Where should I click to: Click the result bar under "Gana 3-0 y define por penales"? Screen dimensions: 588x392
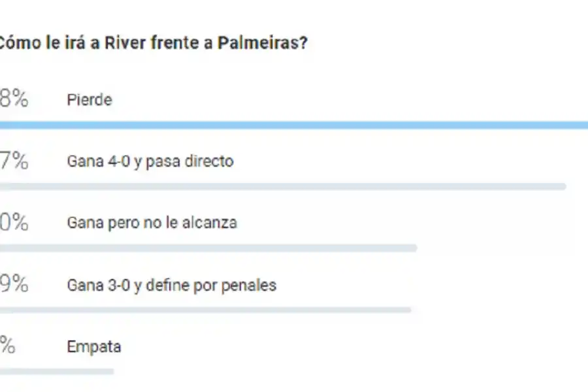(206, 308)
